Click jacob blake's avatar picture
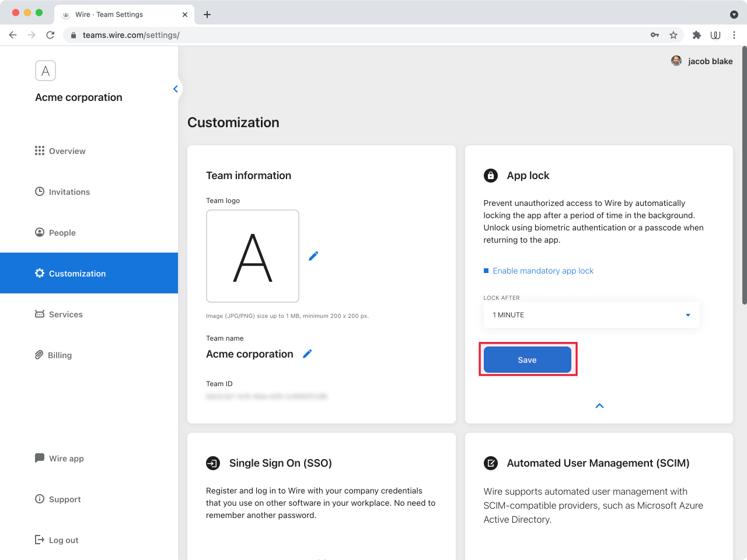747x560 pixels. (676, 61)
